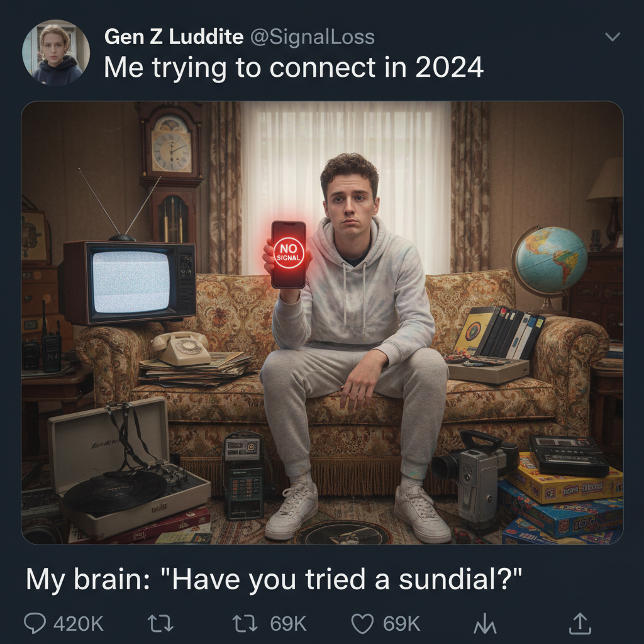
Task: View tweet analytics bar chart icon
Action: click(485, 623)
